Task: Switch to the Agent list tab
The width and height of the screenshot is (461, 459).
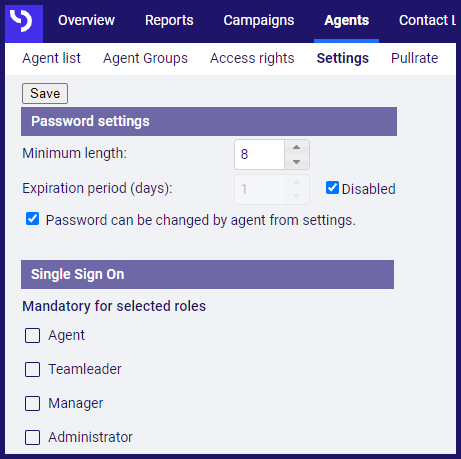Action: coord(52,58)
